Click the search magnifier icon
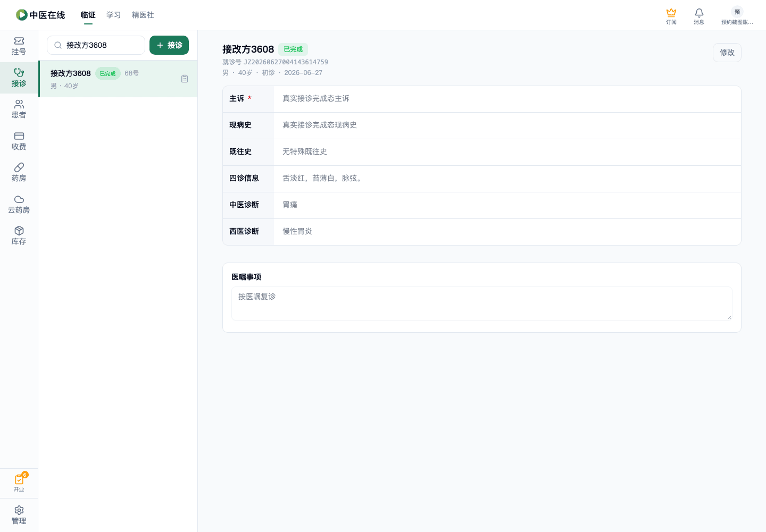 pyautogui.click(x=58, y=45)
